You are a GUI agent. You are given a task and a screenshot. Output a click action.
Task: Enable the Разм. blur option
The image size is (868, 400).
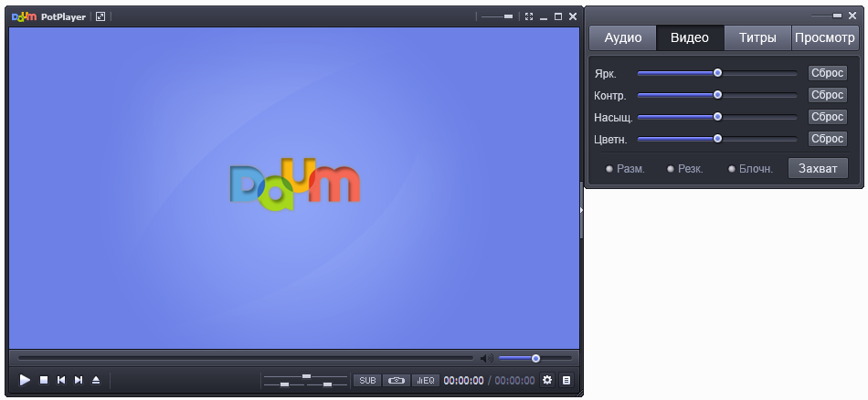pyautogui.click(x=626, y=169)
